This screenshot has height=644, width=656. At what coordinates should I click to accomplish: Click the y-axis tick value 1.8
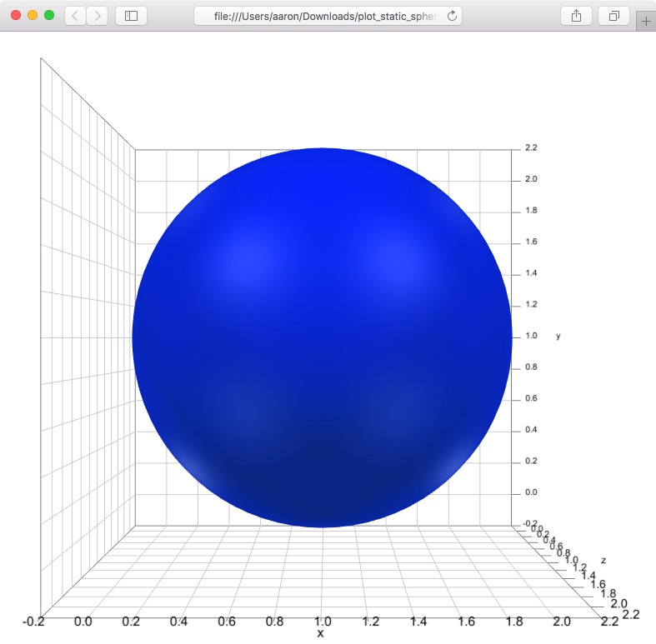pos(531,210)
